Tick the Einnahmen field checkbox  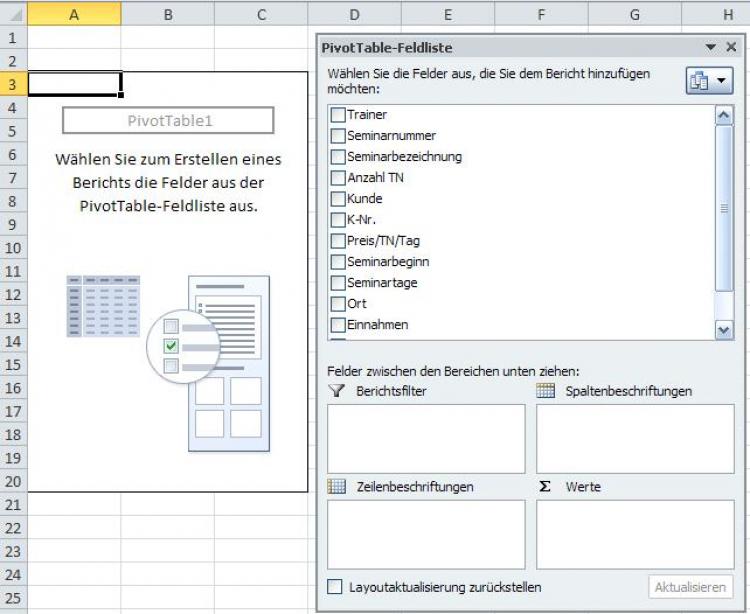pyautogui.click(x=338, y=325)
